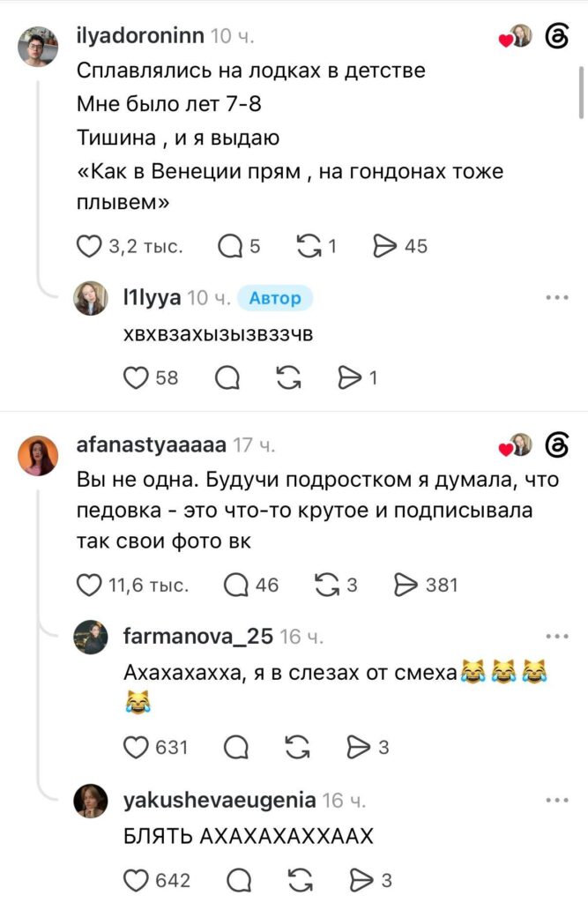Share ilyadoroninn's comment with 45 shares

click(x=385, y=247)
